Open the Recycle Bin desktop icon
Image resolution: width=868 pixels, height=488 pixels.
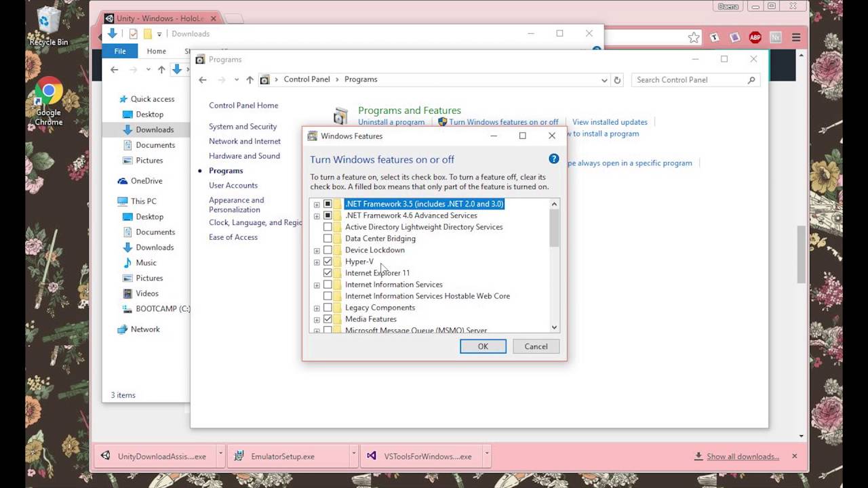(x=47, y=26)
